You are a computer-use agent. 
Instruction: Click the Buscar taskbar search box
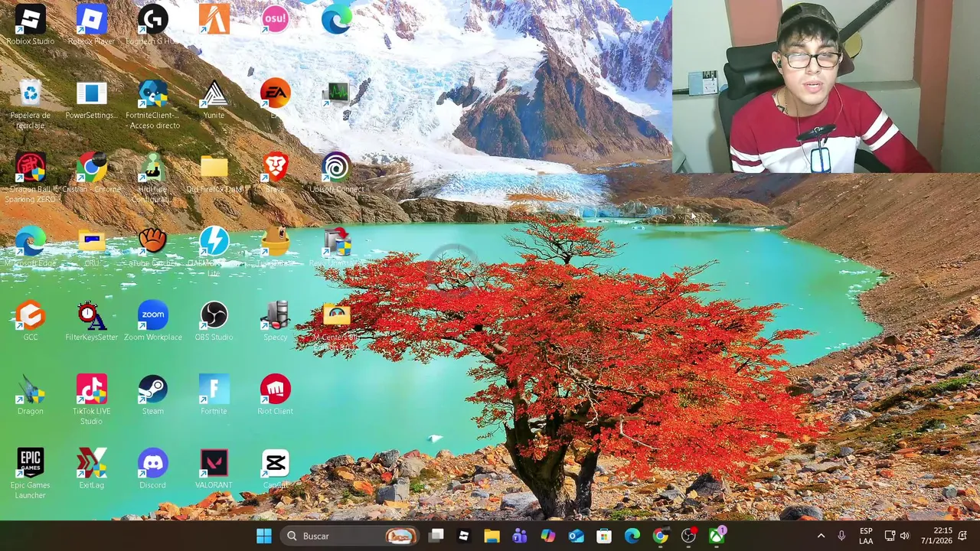pyautogui.click(x=351, y=536)
